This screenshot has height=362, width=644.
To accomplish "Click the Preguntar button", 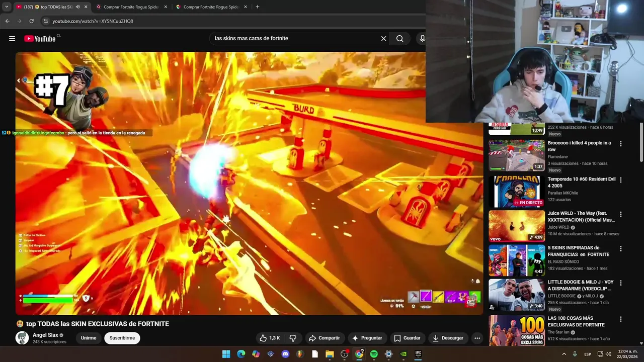I will tap(367, 338).
